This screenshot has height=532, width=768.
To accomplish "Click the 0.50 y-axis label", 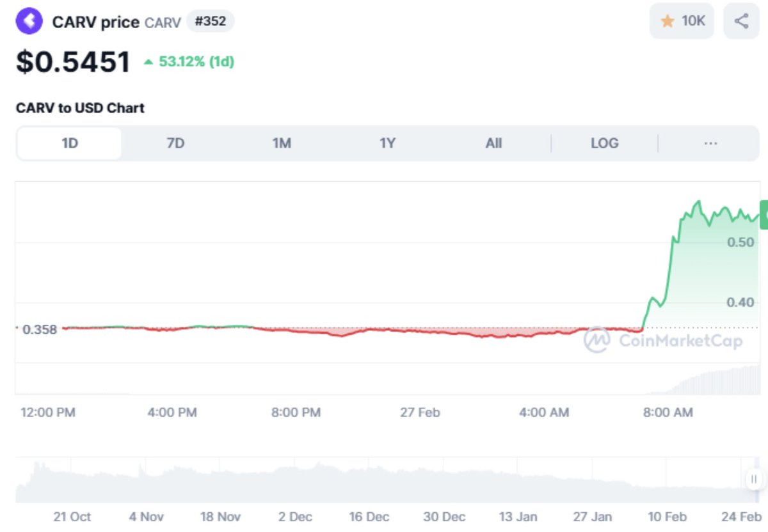I will pyautogui.click(x=740, y=242).
